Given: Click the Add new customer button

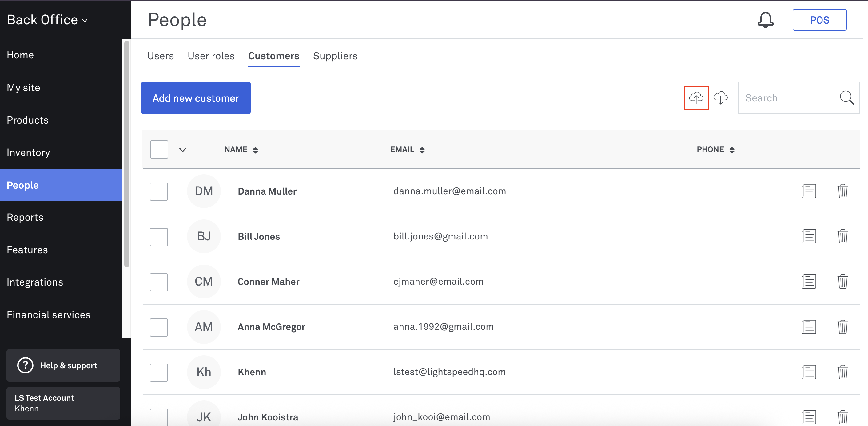Looking at the screenshot, I should point(196,98).
